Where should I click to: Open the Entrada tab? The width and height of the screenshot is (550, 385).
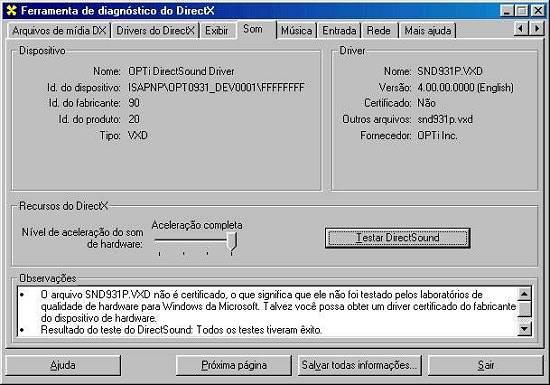pos(339,31)
